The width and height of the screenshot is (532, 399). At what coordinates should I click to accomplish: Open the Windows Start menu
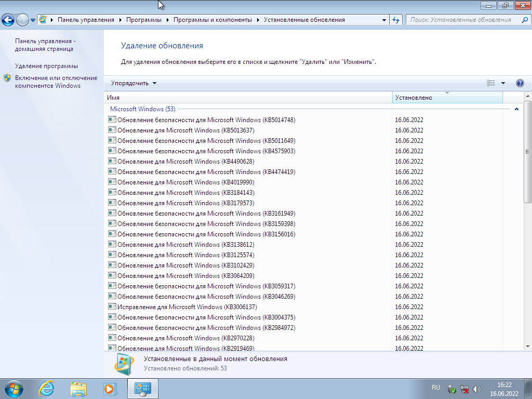click(x=14, y=389)
